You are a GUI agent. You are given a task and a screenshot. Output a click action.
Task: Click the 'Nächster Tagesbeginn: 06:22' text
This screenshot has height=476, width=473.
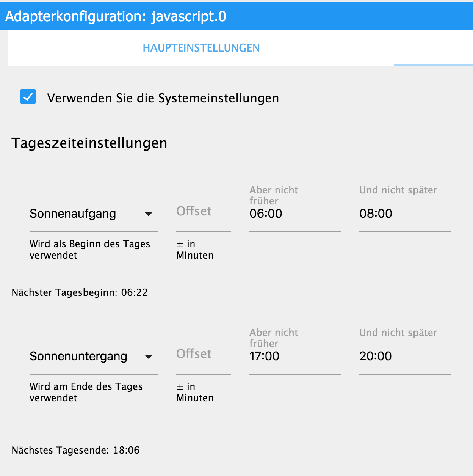tap(80, 292)
